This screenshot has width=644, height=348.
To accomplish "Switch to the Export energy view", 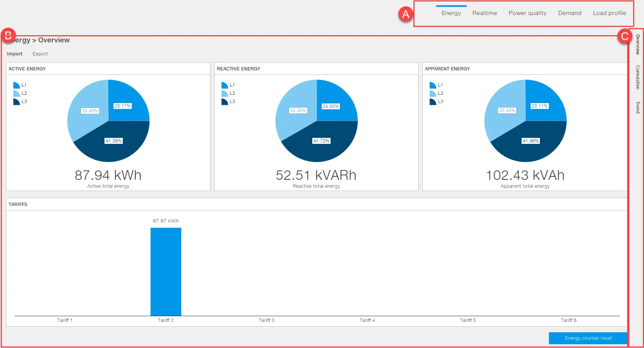I will [x=40, y=54].
